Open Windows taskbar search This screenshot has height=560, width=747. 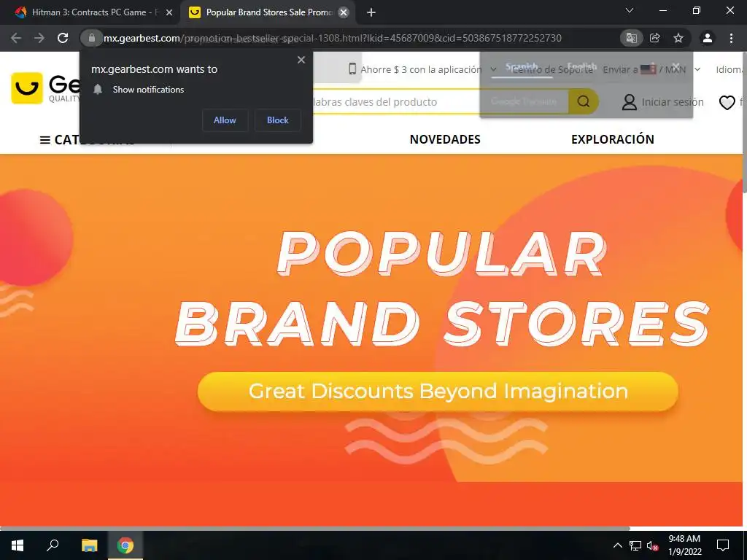(x=53, y=545)
